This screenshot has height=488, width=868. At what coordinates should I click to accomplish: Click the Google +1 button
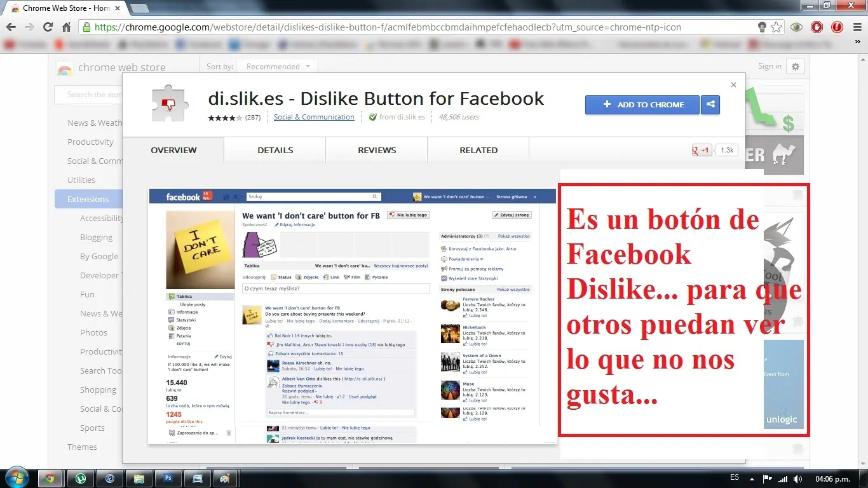pos(702,150)
